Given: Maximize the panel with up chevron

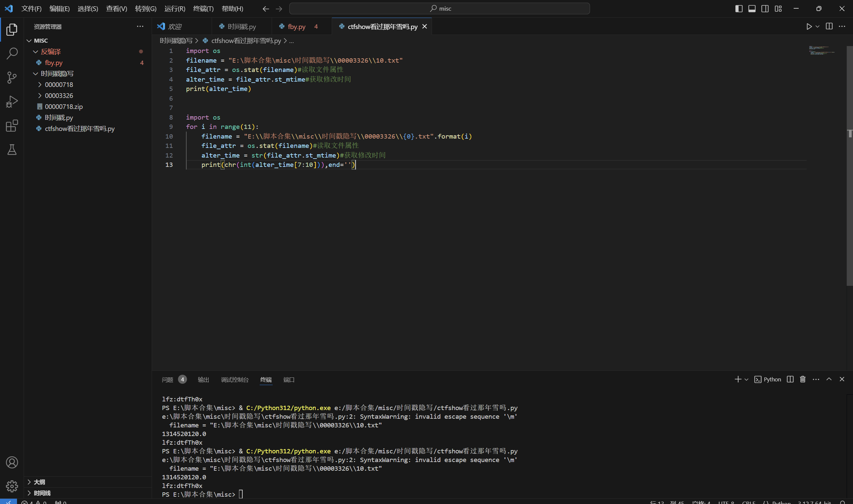Looking at the screenshot, I should [x=829, y=379].
